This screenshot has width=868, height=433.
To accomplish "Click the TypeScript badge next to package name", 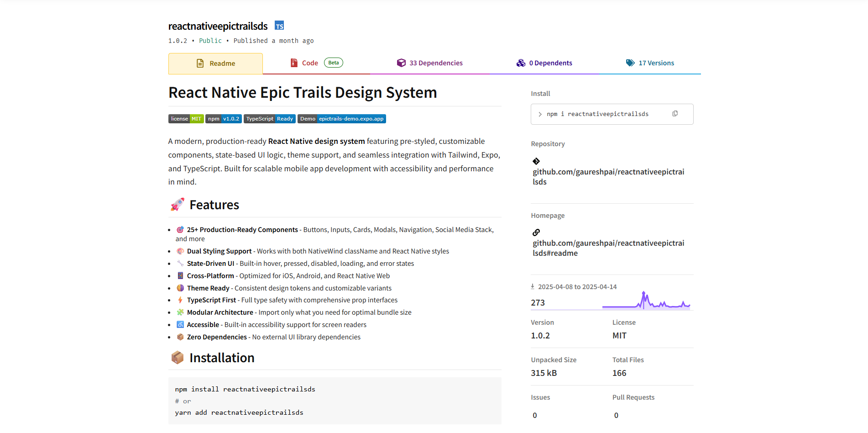I will tap(279, 26).
